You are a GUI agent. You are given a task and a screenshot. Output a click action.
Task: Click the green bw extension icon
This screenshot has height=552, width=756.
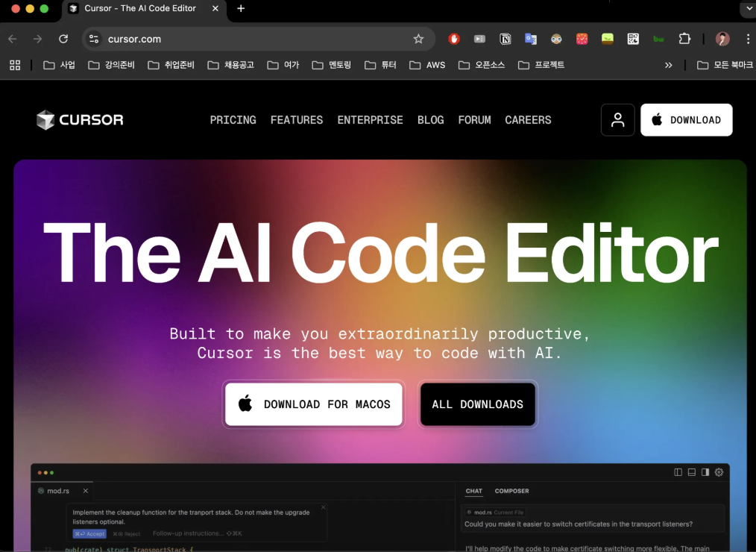658,39
